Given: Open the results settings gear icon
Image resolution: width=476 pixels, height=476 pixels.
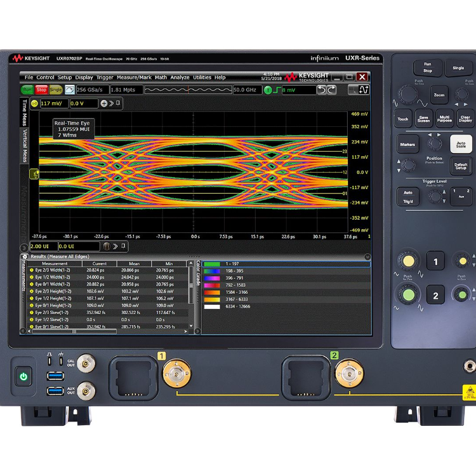Looking at the screenshot, I should coord(25,256).
